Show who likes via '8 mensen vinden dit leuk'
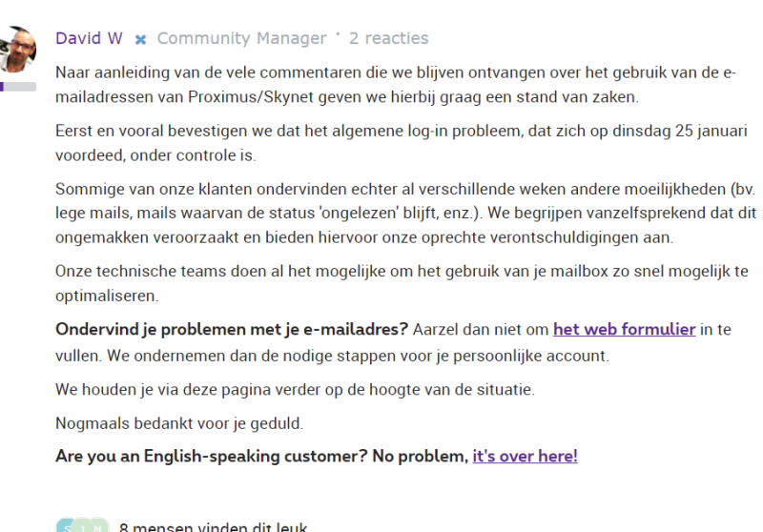This screenshot has width=763, height=532. pos(212,525)
